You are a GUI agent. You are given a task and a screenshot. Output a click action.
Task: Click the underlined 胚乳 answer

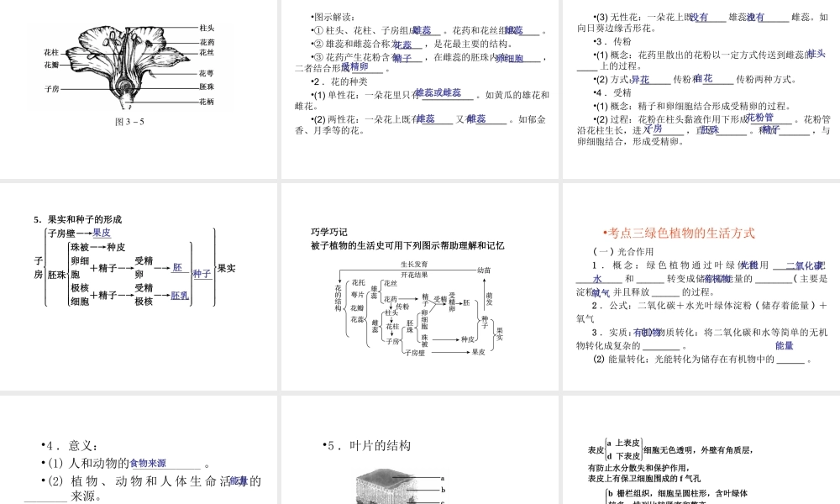point(180,295)
